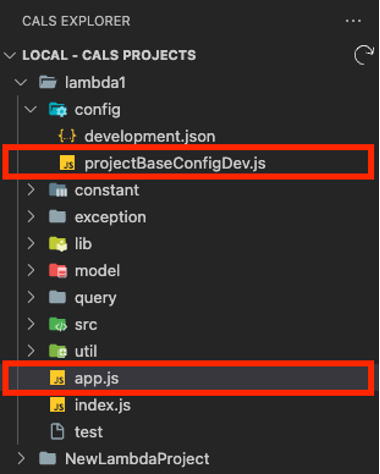Collapse the Local - CALS Projects section

10,55
